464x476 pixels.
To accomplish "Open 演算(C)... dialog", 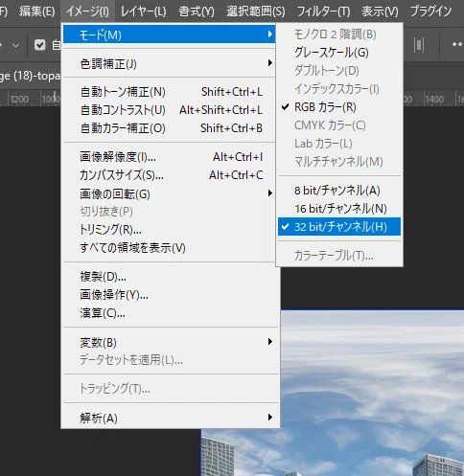I will (x=171, y=313).
